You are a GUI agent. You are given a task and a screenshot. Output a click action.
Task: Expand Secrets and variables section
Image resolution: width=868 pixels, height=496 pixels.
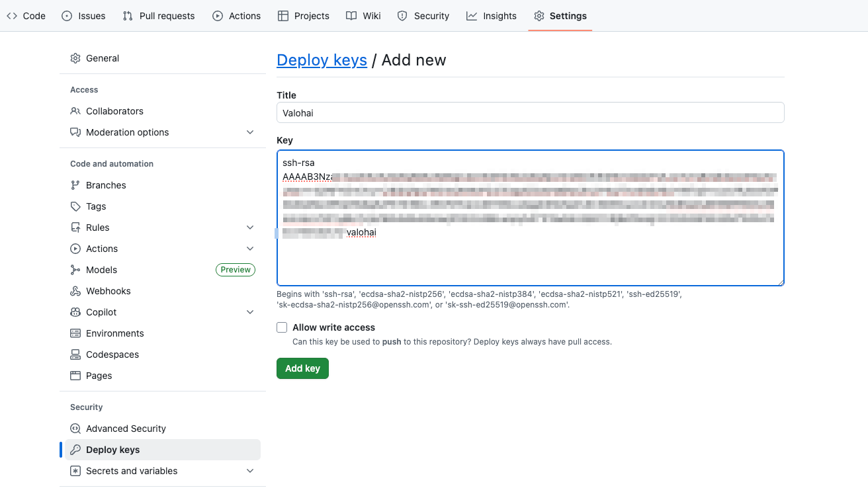pyautogui.click(x=250, y=471)
